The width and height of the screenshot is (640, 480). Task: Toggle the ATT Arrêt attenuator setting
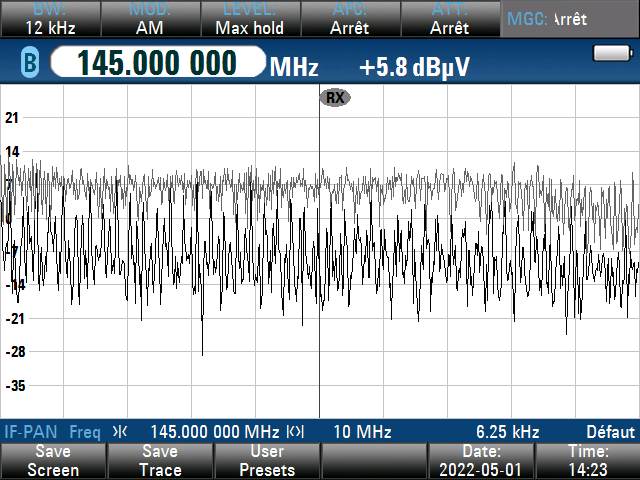coord(449,20)
